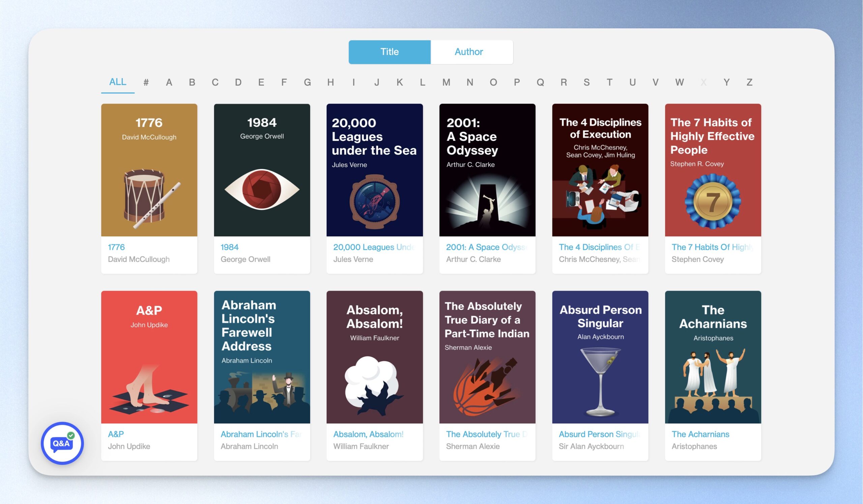Click Abraham Lincoln's Farewell Address title link
Viewport: 863px width, 504px height.
[x=261, y=434]
